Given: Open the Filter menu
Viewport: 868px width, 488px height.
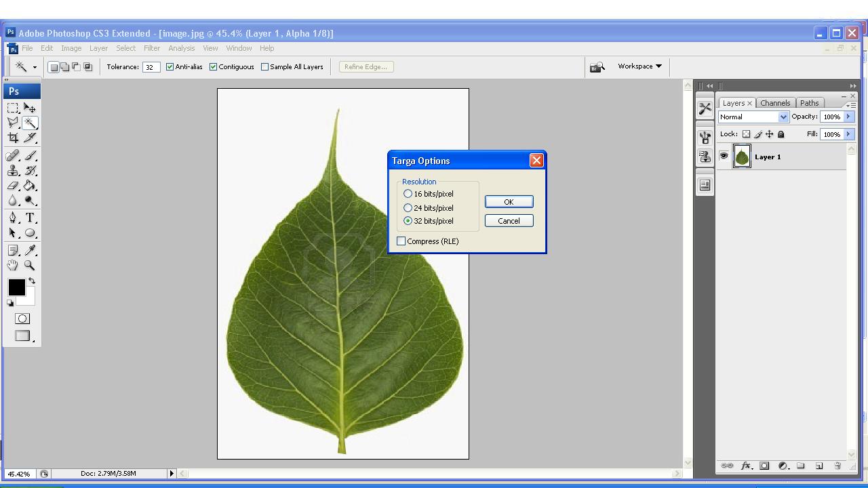Looking at the screenshot, I should [x=151, y=48].
